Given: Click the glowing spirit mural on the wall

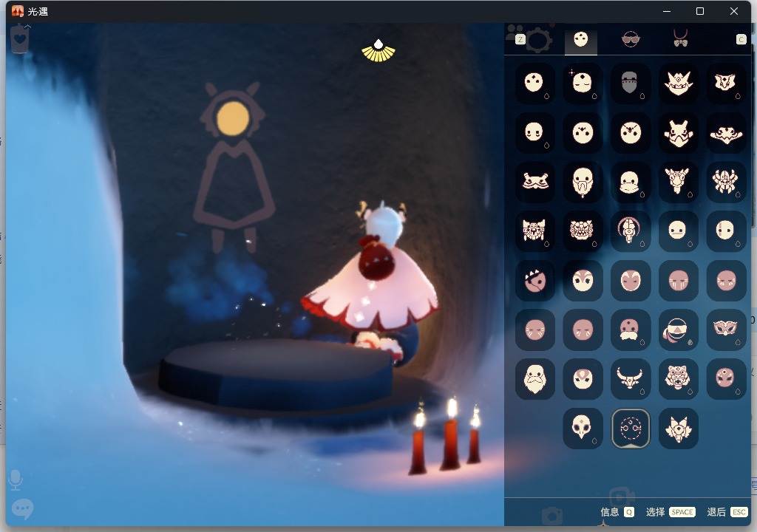Looking at the screenshot, I should (234, 166).
